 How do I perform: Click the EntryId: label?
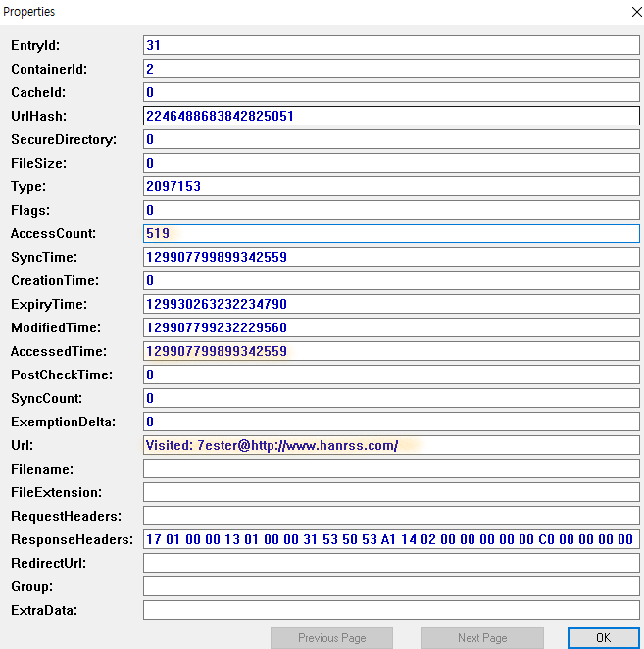(35, 45)
